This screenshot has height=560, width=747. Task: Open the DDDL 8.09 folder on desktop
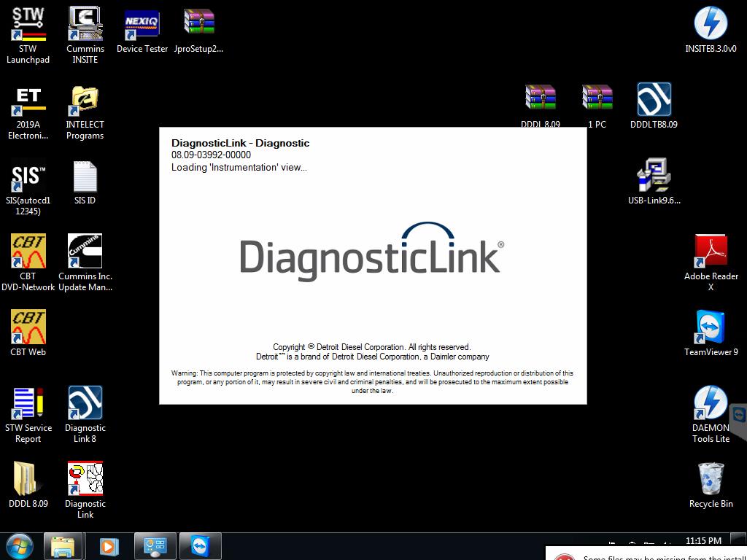28,485
